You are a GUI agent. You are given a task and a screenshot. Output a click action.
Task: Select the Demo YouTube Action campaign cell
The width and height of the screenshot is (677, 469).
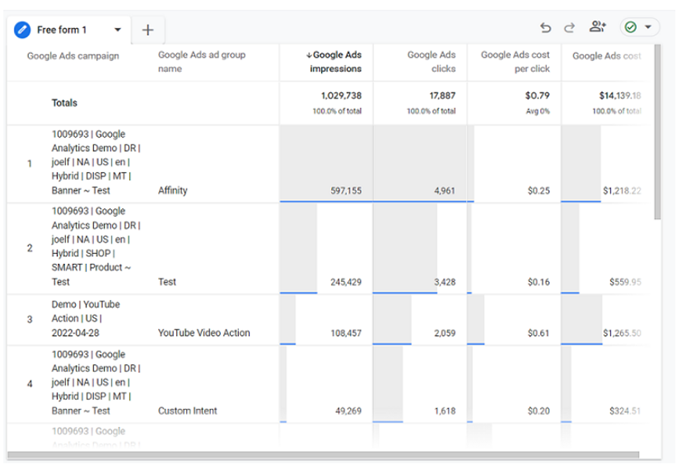click(86, 319)
